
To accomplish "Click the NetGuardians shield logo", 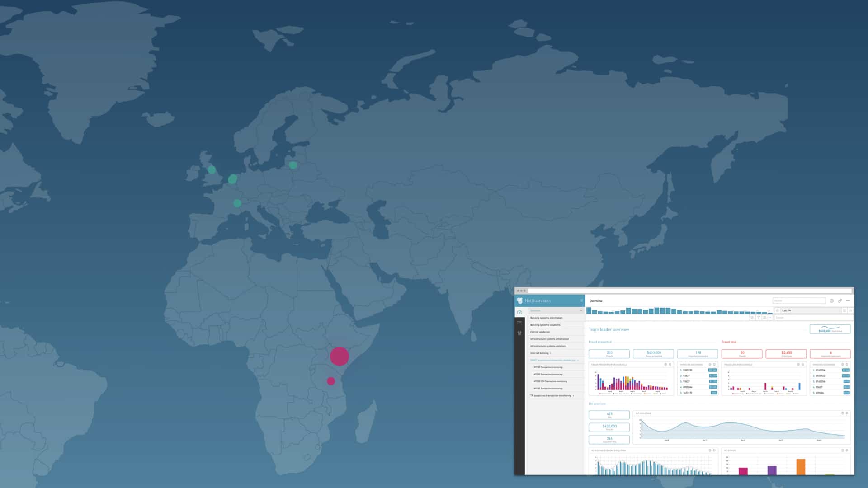I will click(519, 300).
